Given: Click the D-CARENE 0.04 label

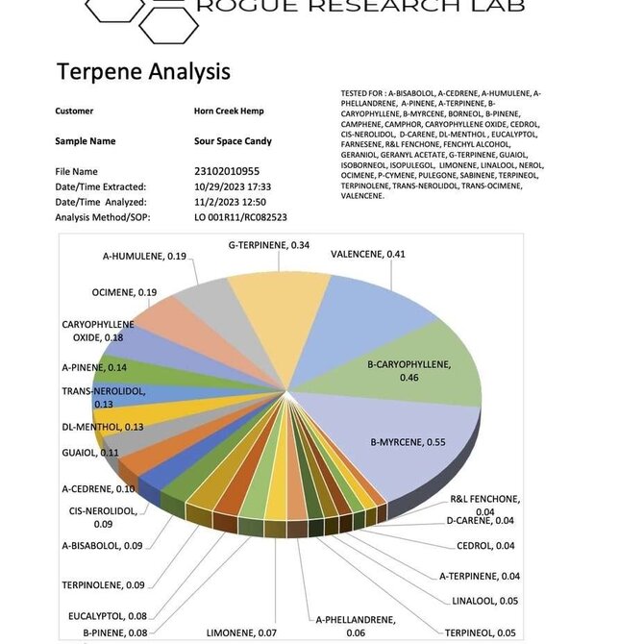Looking at the screenshot, I should [x=481, y=521].
